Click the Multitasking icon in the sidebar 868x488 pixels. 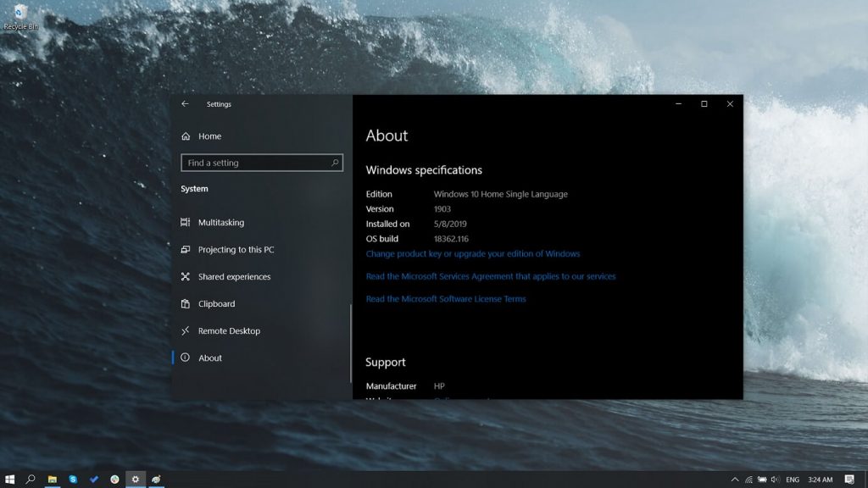tap(186, 223)
